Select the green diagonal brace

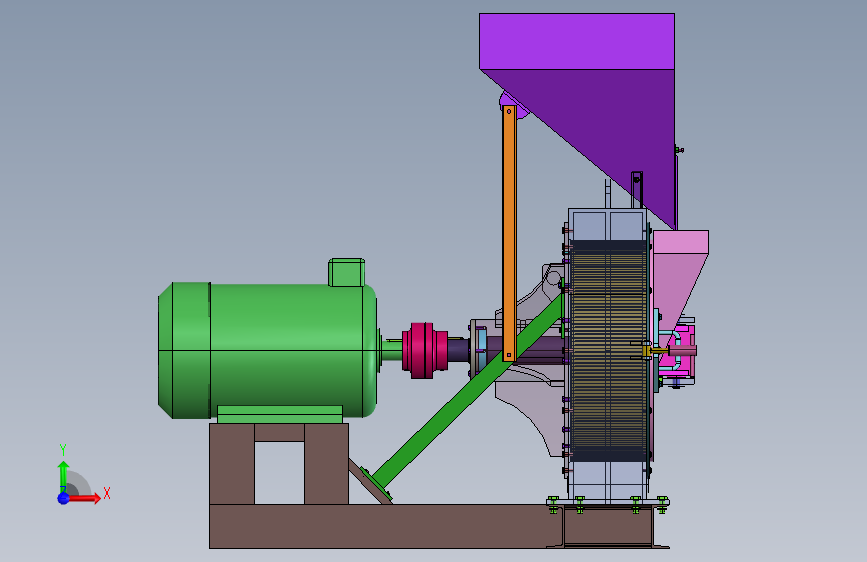(467, 390)
